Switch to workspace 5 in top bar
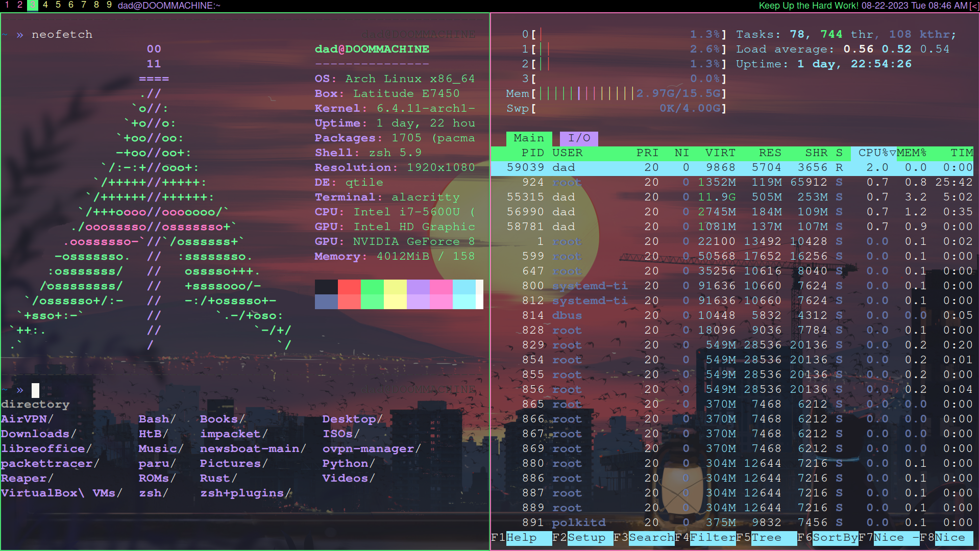This screenshot has height=551, width=980. coord(58,5)
